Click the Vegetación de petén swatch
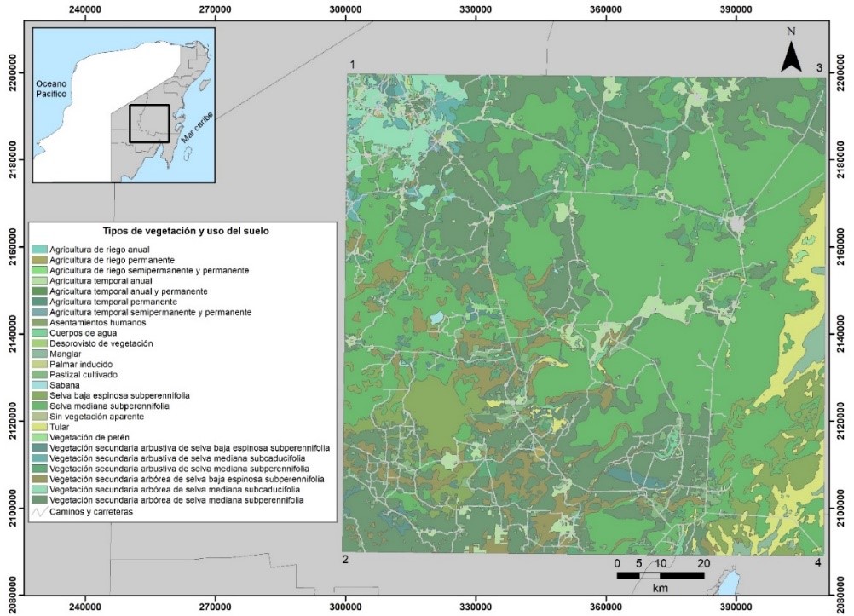This screenshot has height=616, width=854. coord(40,437)
